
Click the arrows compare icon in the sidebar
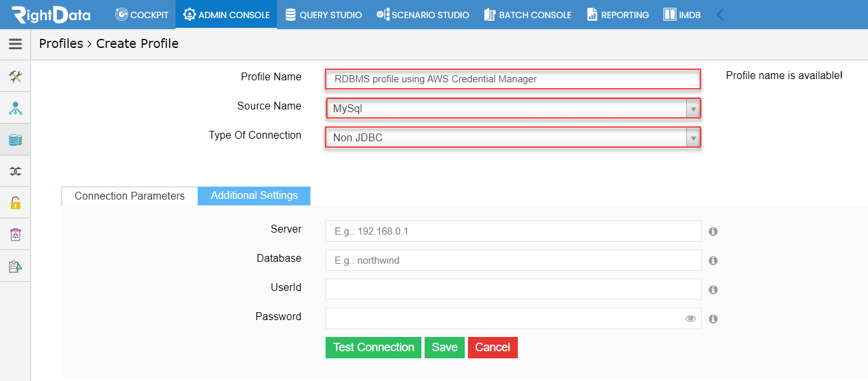(x=15, y=170)
